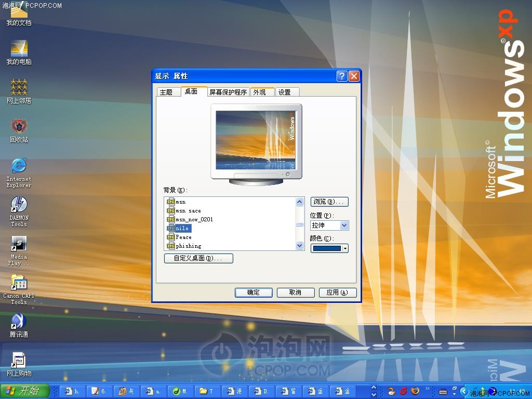
Task: Click the background list scroll-up arrow
Action: (x=300, y=202)
